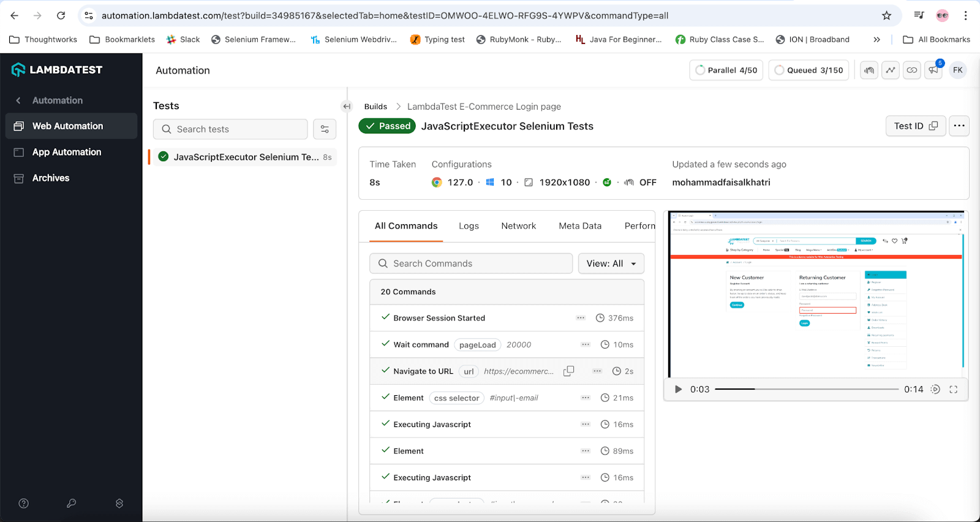This screenshot has width=980, height=522.
Task: Open LambdaTest E-Commerce Login page breadcrumb
Action: tap(484, 107)
